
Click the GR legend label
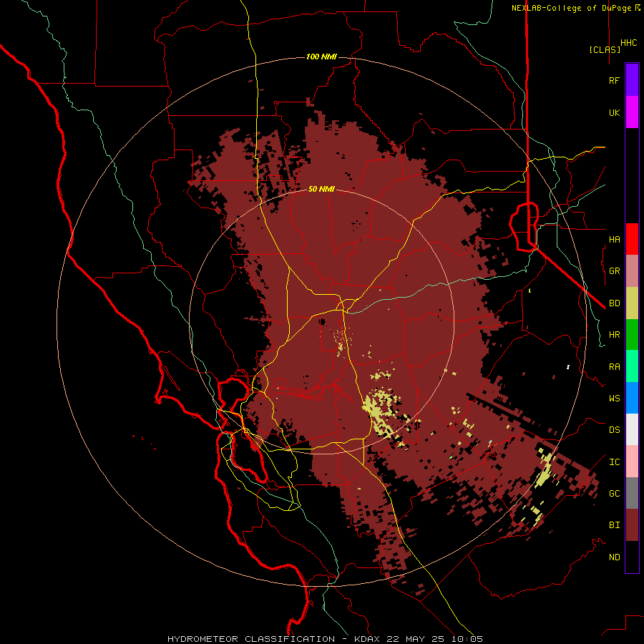tap(614, 271)
